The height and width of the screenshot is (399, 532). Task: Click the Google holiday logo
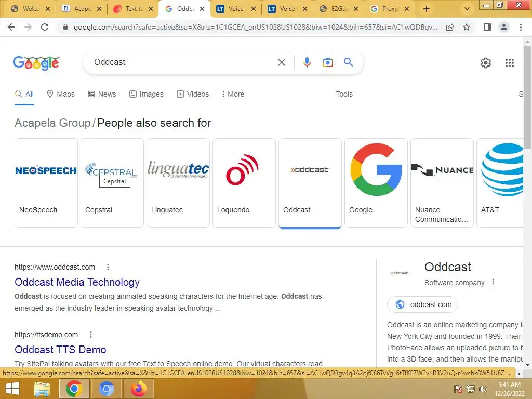pyautogui.click(x=36, y=63)
